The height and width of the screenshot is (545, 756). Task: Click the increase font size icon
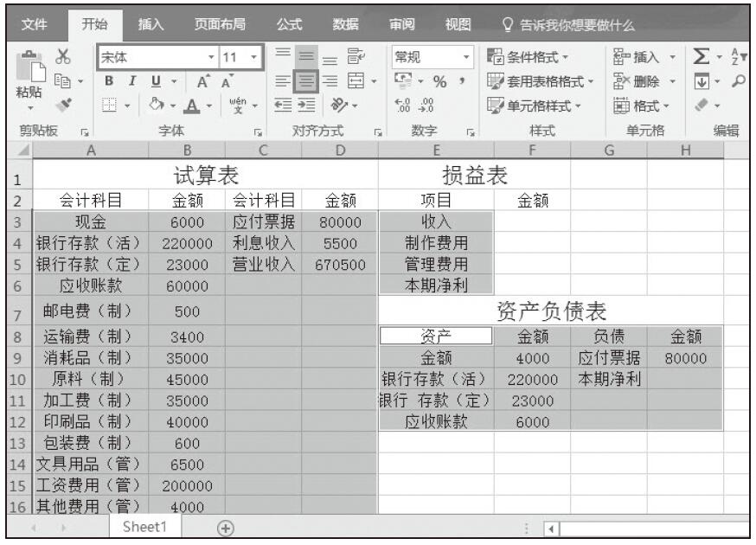coord(202,81)
